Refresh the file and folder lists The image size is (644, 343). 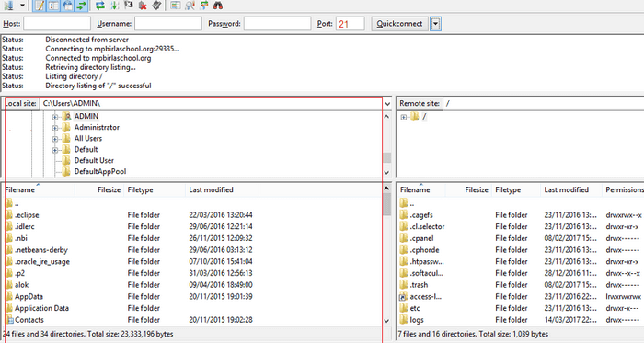99,6
